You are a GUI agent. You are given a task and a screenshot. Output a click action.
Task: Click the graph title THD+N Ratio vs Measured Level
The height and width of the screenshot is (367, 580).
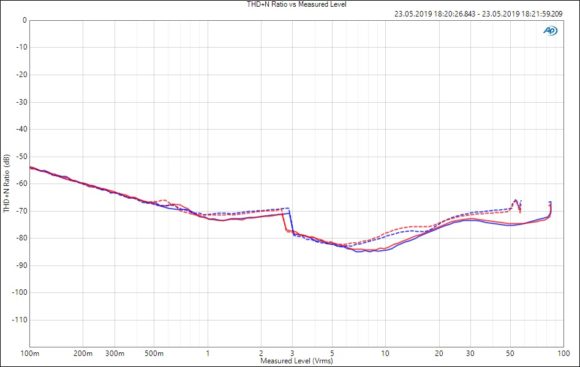click(x=297, y=4)
